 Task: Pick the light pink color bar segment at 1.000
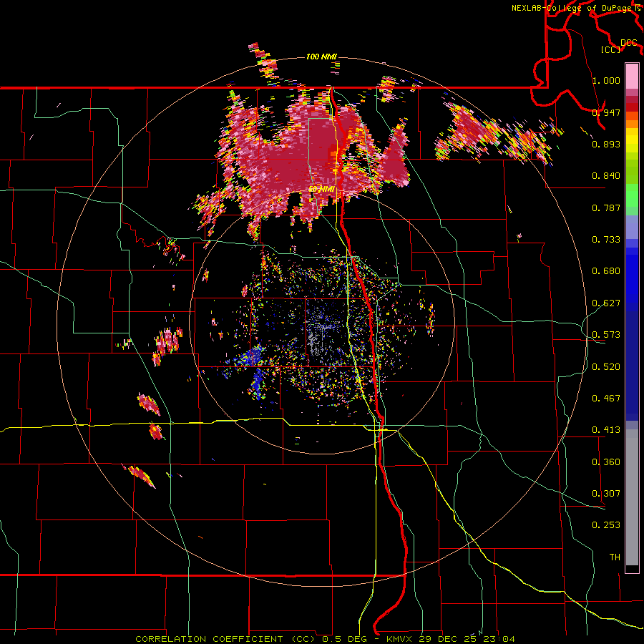(x=632, y=77)
